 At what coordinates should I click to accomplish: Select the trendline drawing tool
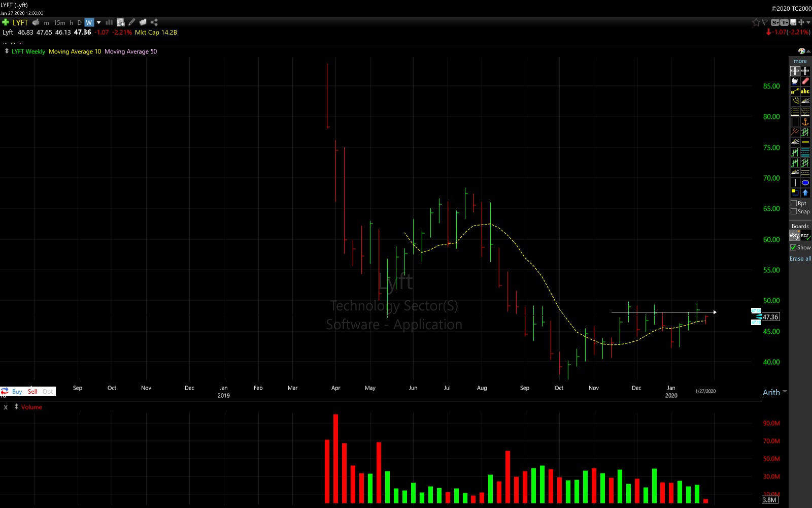tap(795, 91)
